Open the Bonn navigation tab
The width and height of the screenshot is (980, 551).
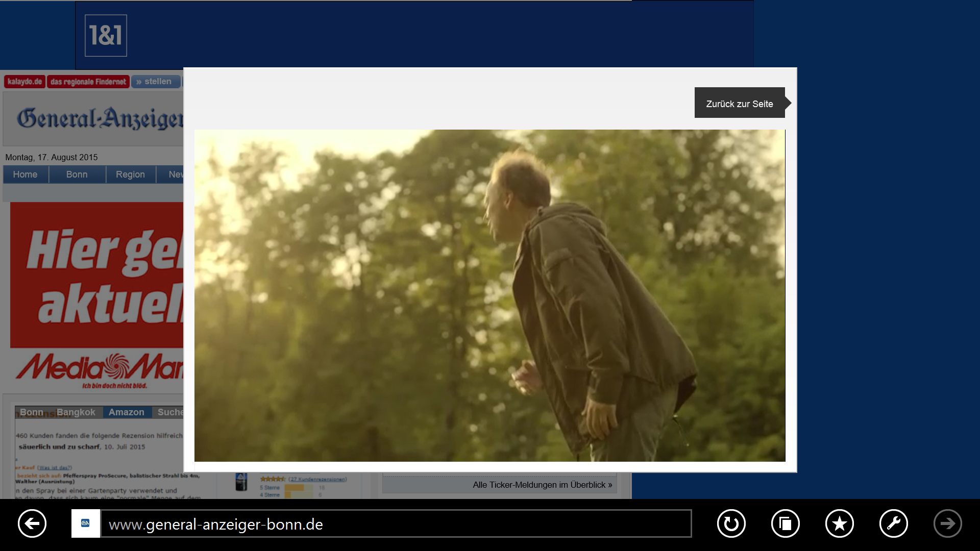[77, 174]
